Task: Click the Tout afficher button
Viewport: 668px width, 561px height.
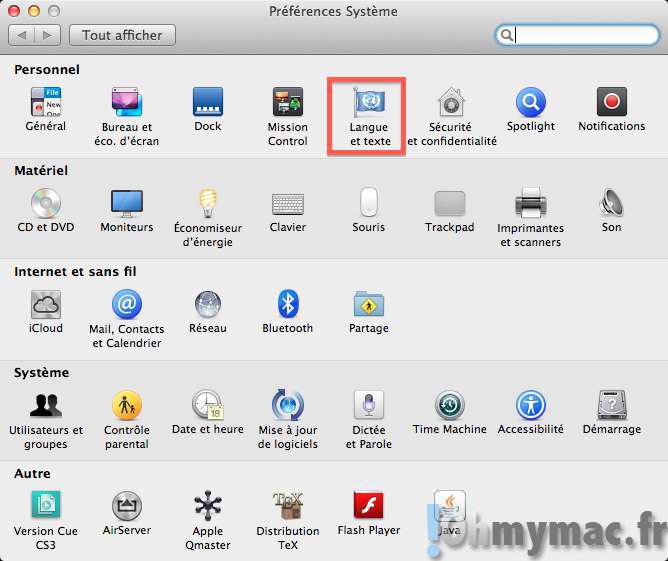Action: 122,35
